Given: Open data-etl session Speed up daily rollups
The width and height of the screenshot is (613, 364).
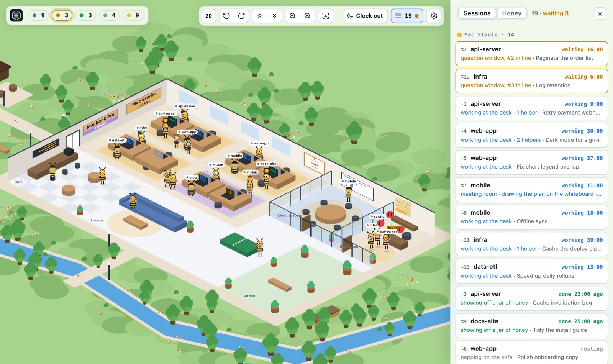Looking at the screenshot, I should coord(531,271).
